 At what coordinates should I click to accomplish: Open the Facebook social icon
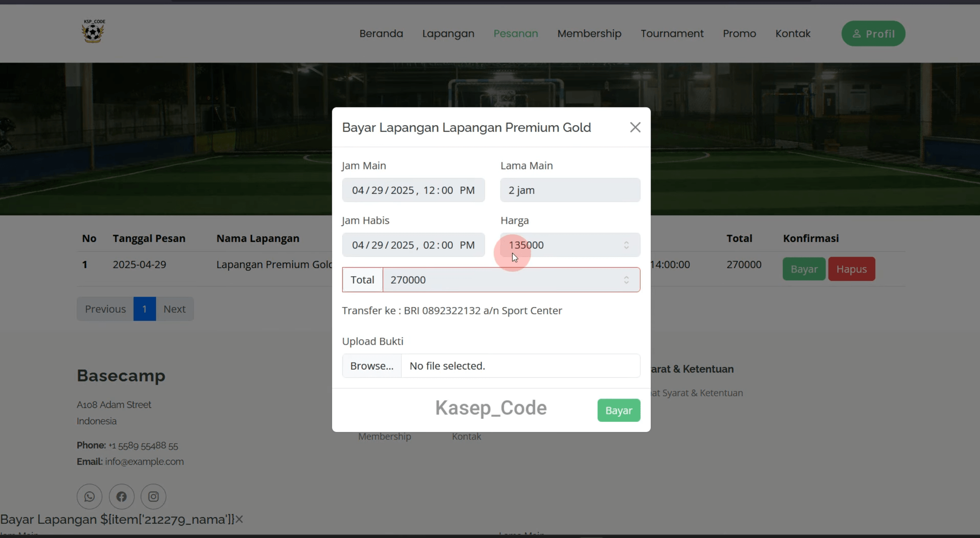[x=122, y=496]
